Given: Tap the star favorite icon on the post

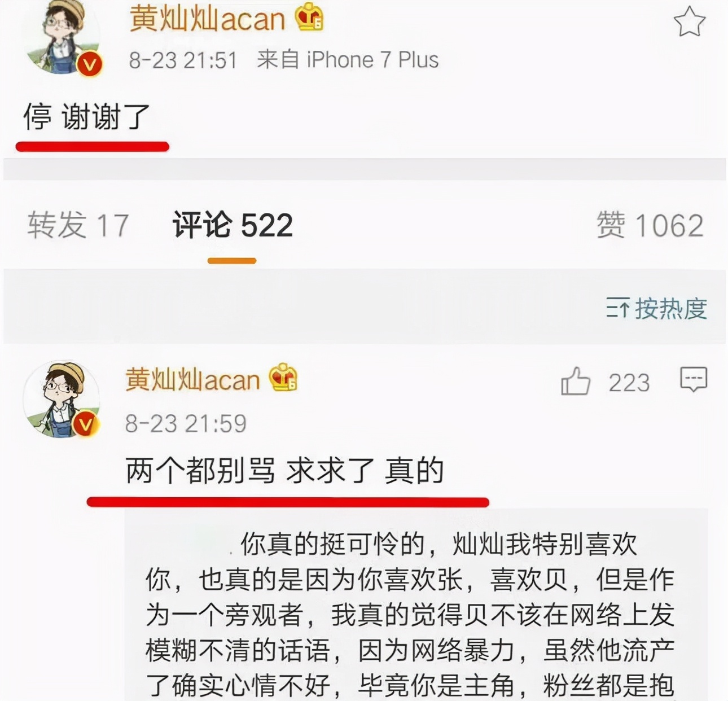Looking at the screenshot, I should tap(689, 22).
